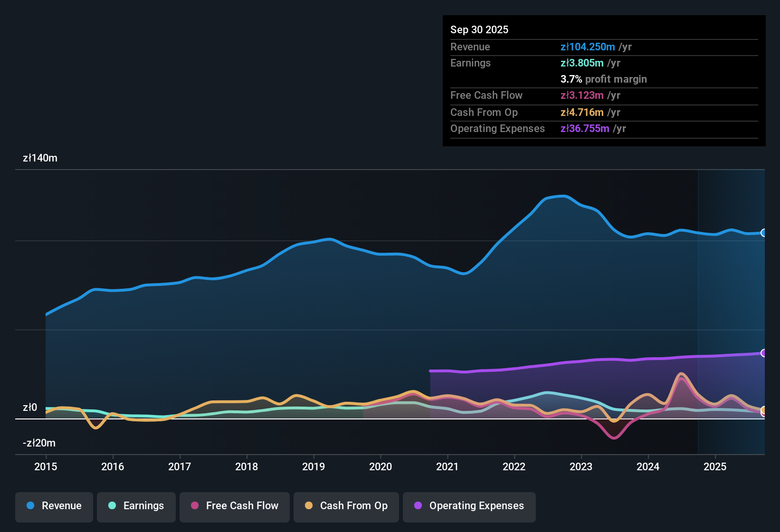Click the pink Free Cash Flow legend dot

(194, 506)
